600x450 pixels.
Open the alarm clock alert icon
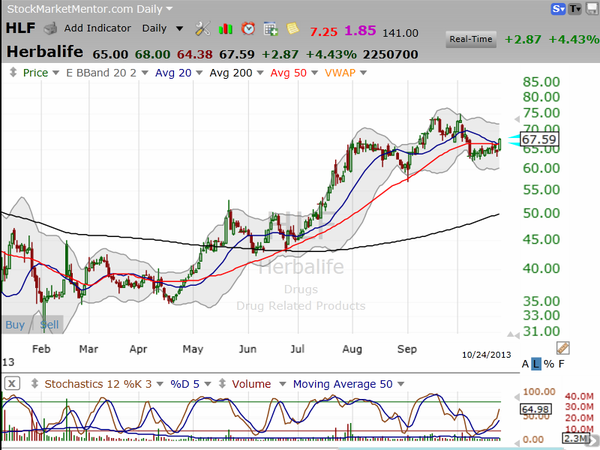248,29
